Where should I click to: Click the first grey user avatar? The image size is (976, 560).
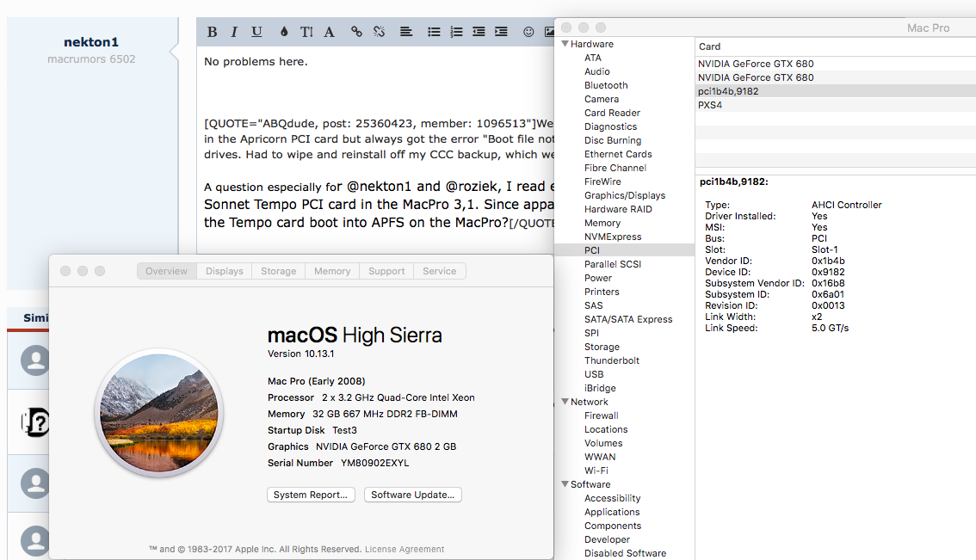coord(34,360)
